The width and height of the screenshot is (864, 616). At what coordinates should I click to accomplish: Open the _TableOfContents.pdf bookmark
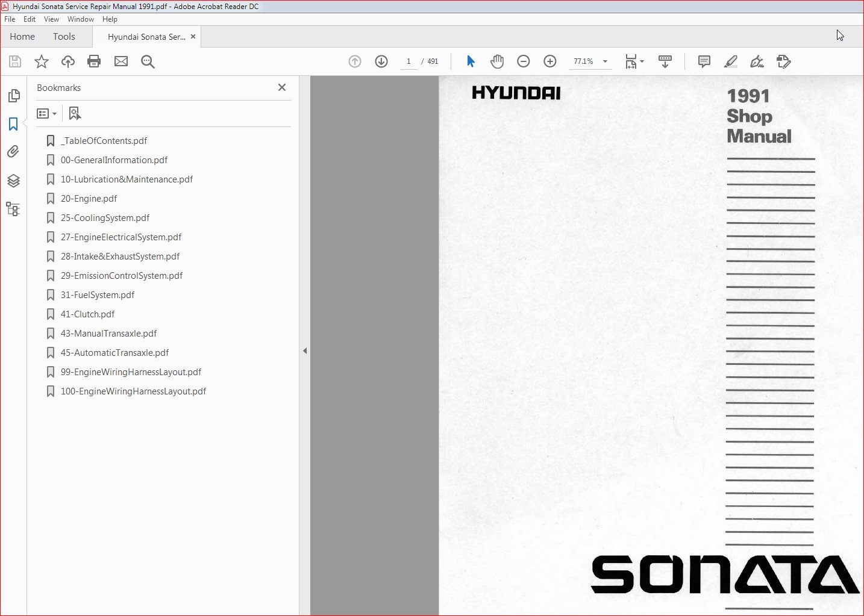tap(104, 141)
